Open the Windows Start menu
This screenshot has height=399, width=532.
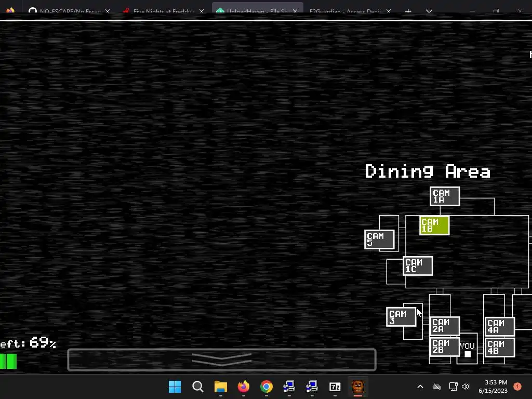[x=175, y=387]
